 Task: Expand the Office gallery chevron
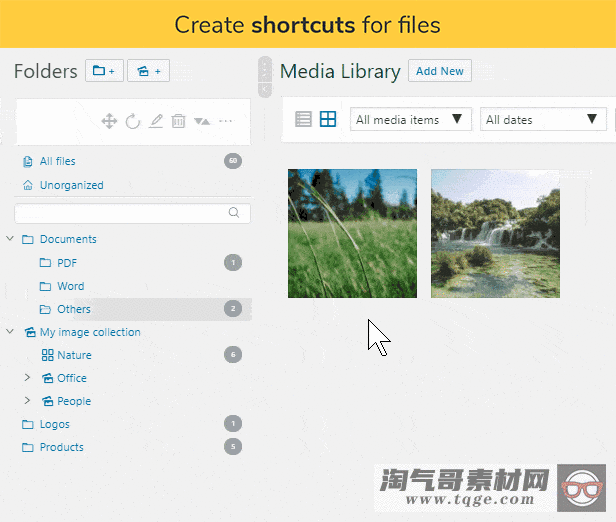pos(27,377)
